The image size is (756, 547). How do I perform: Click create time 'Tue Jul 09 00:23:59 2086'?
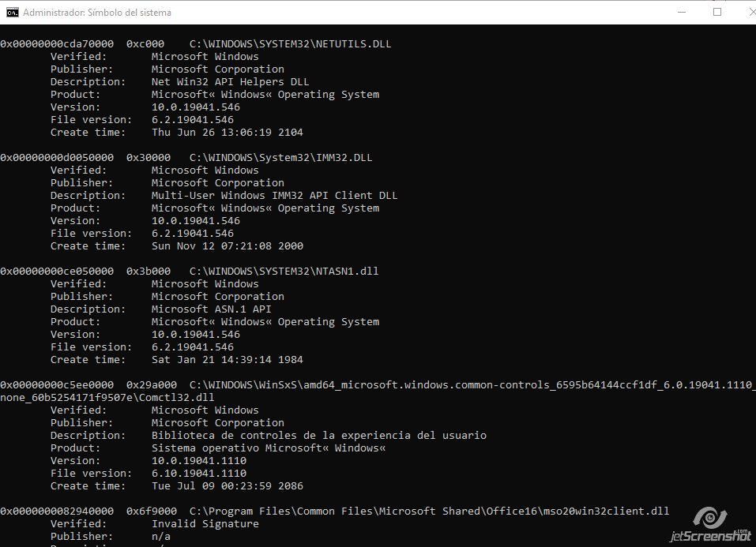[227, 485]
